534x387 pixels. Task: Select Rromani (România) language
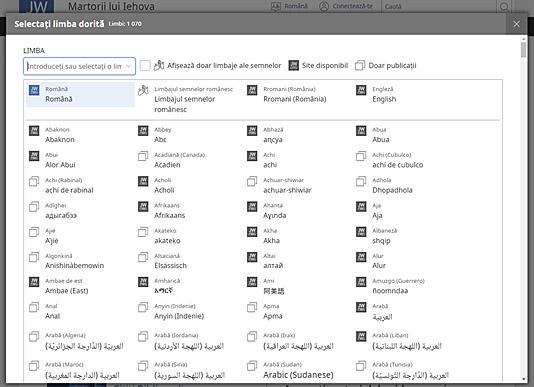click(x=298, y=94)
